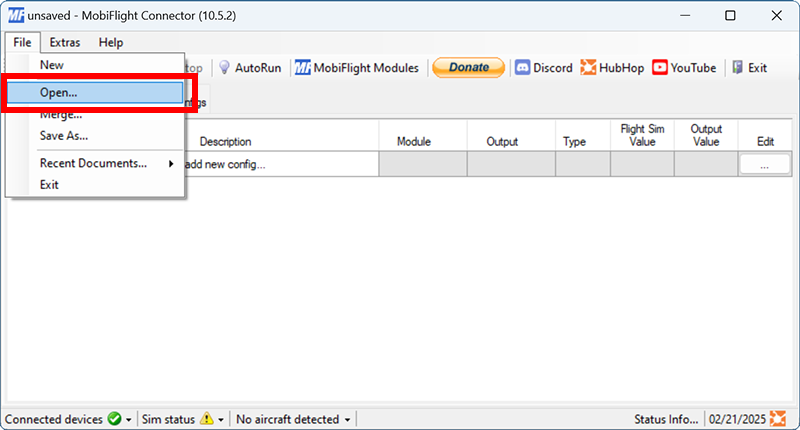Image resolution: width=800 pixels, height=430 pixels.
Task: Click the Sim status warning icon
Action: [x=207, y=419]
